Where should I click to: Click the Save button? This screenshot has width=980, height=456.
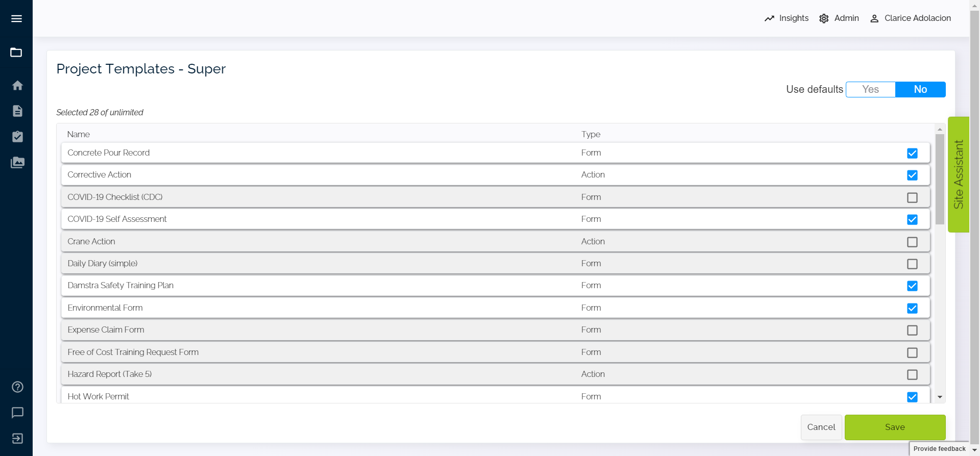(895, 427)
